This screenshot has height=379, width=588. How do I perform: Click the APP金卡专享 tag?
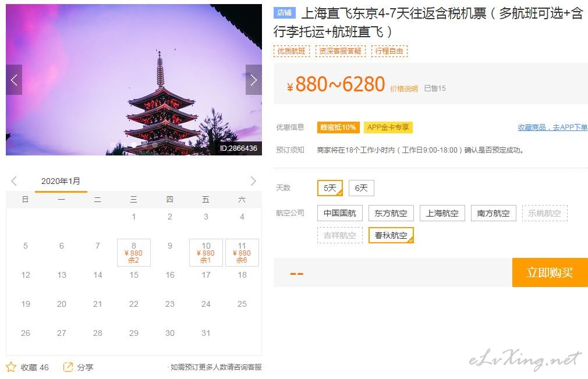(388, 127)
